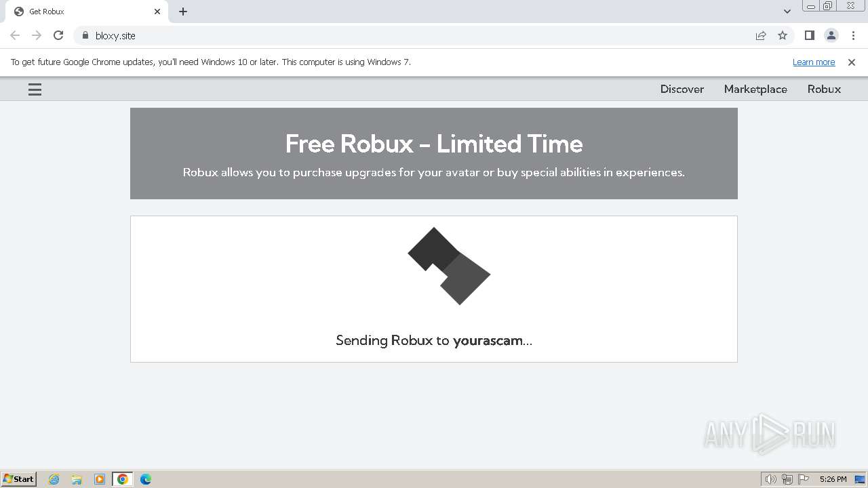Open Learn more about Chrome updates
The image size is (868, 488).
(814, 62)
